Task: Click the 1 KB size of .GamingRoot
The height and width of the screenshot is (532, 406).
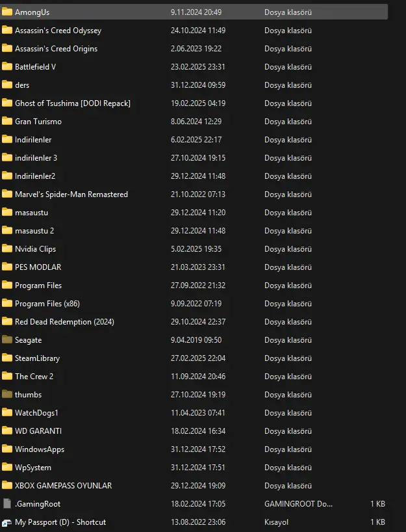Action: pos(377,504)
